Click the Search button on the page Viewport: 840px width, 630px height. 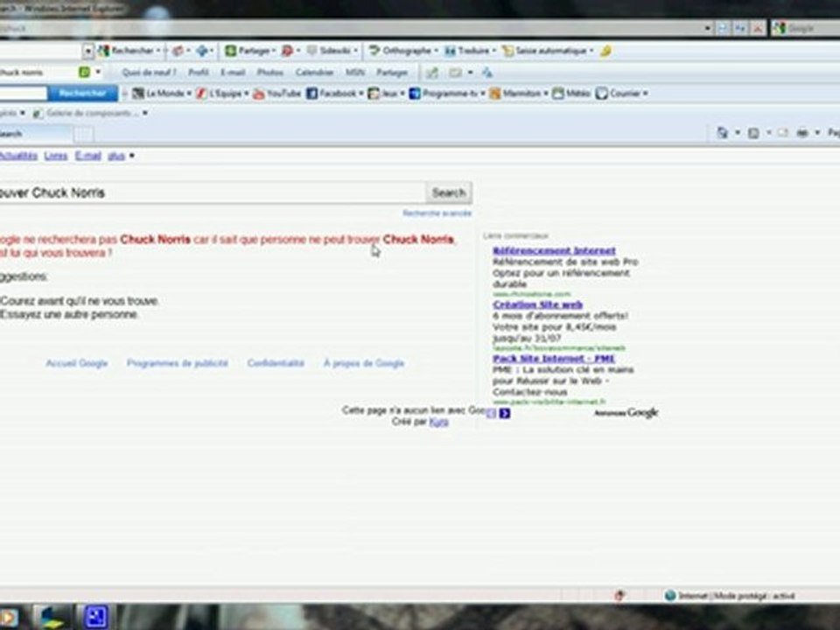coord(449,192)
